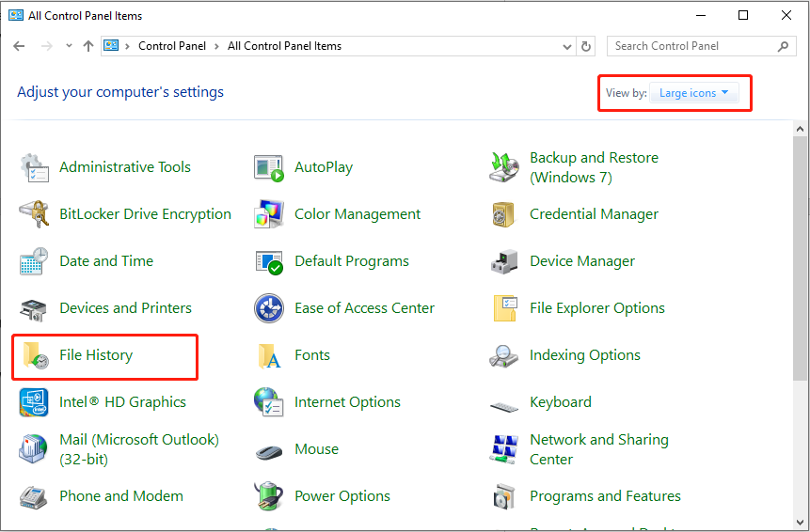Viewport: 810px width, 532px height.
Task: Open the Indexing Options link text
Action: (x=585, y=355)
